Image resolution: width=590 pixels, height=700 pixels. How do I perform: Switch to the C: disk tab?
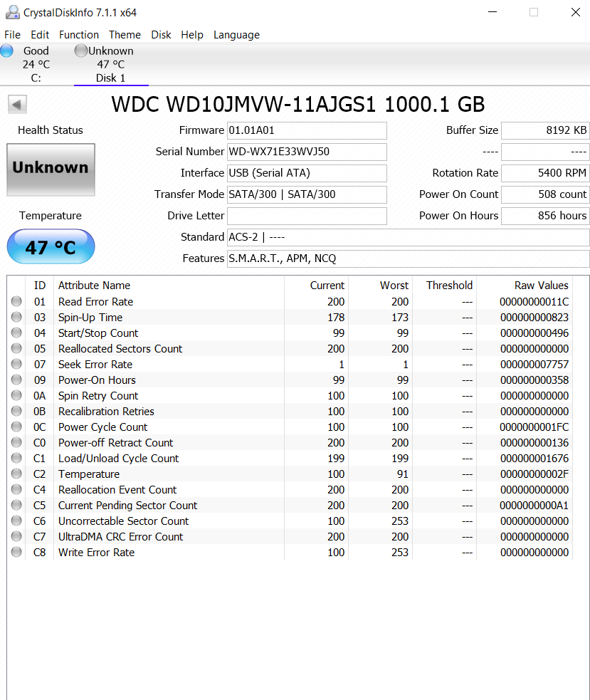tap(36, 64)
